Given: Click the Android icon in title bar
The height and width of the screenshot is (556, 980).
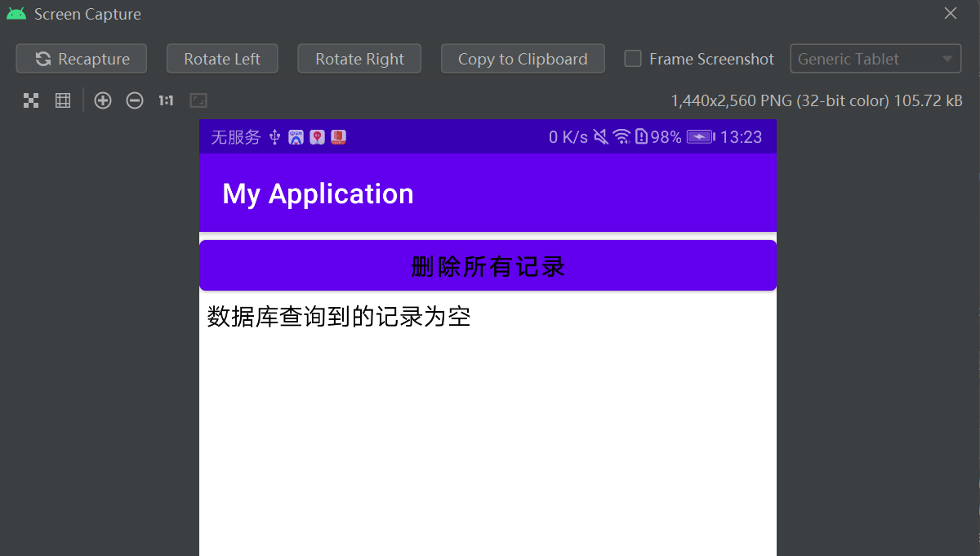Looking at the screenshot, I should 16,14.
